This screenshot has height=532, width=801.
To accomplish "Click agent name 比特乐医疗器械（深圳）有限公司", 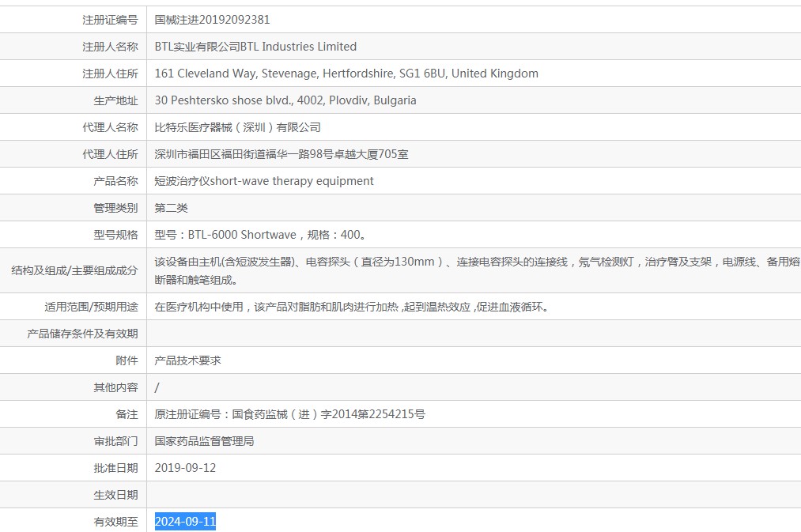I will tap(237, 127).
